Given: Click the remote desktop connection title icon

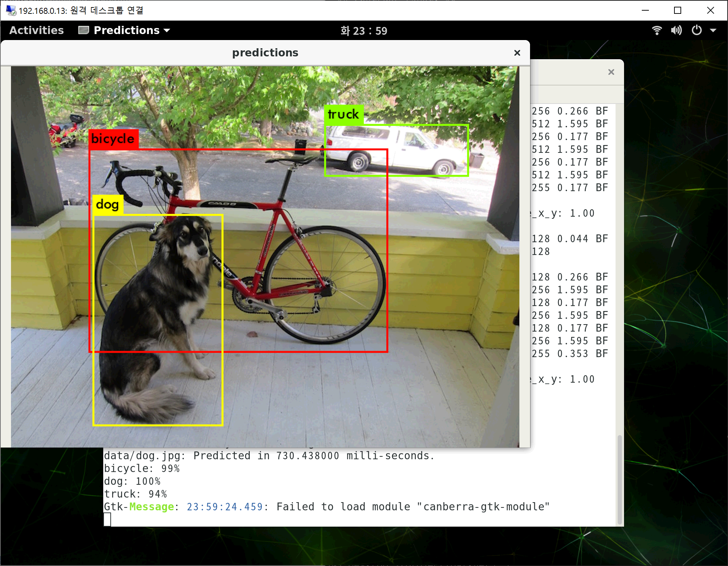Looking at the screenshot, I should point(11,10).
